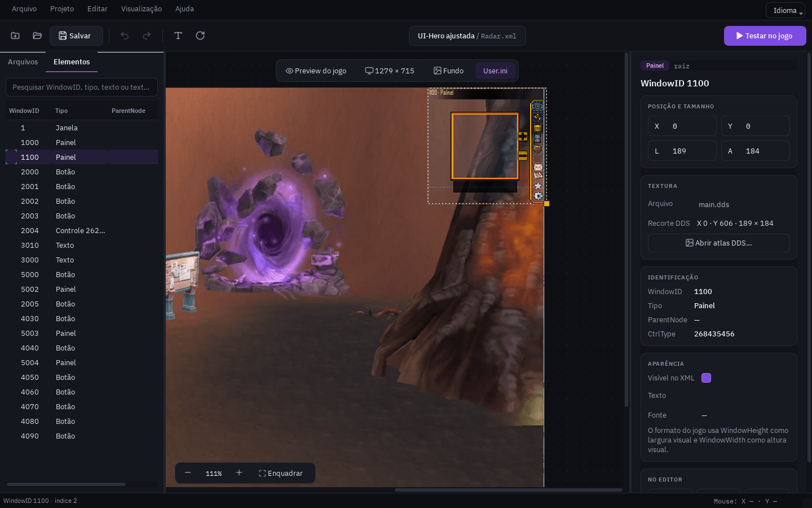The width and height of the screenshot is (812, 508).
Task: Select row 3000 Texto
Action: tap(82, 260)
